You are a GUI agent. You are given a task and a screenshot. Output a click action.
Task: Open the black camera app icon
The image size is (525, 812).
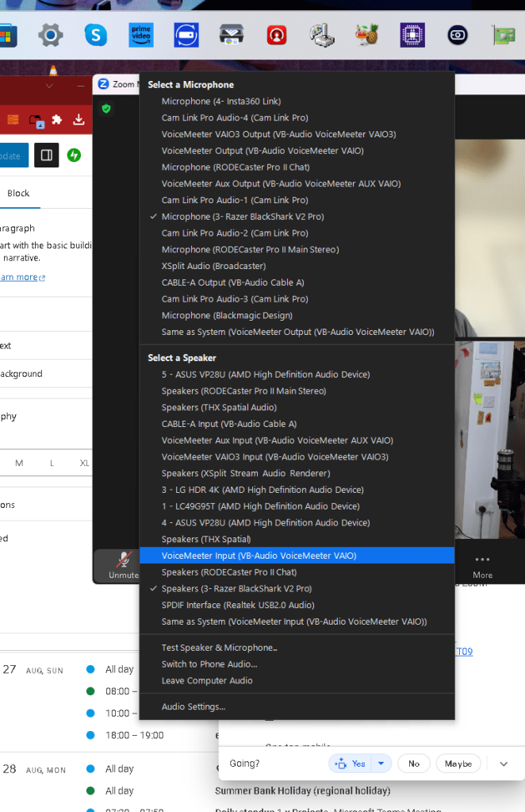(458, 35)
